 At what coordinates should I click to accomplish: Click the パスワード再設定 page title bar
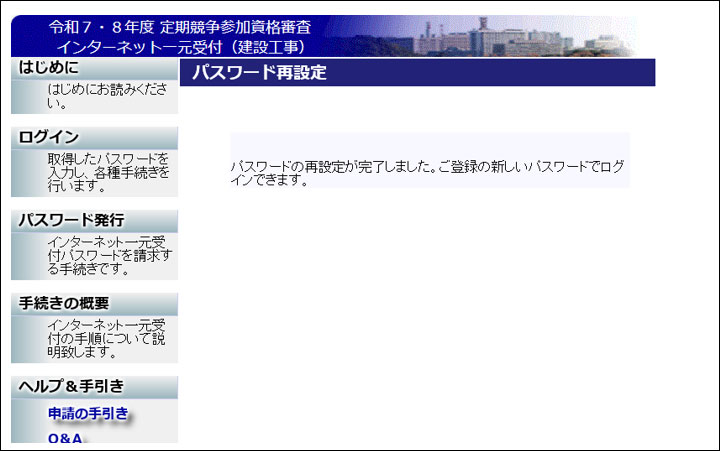coord(417,73)
